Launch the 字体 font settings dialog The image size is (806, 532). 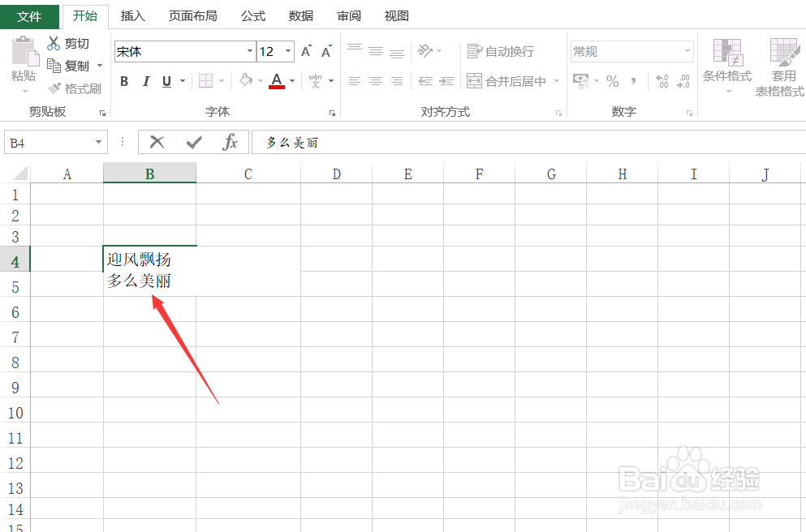click(x=332, y=113)
